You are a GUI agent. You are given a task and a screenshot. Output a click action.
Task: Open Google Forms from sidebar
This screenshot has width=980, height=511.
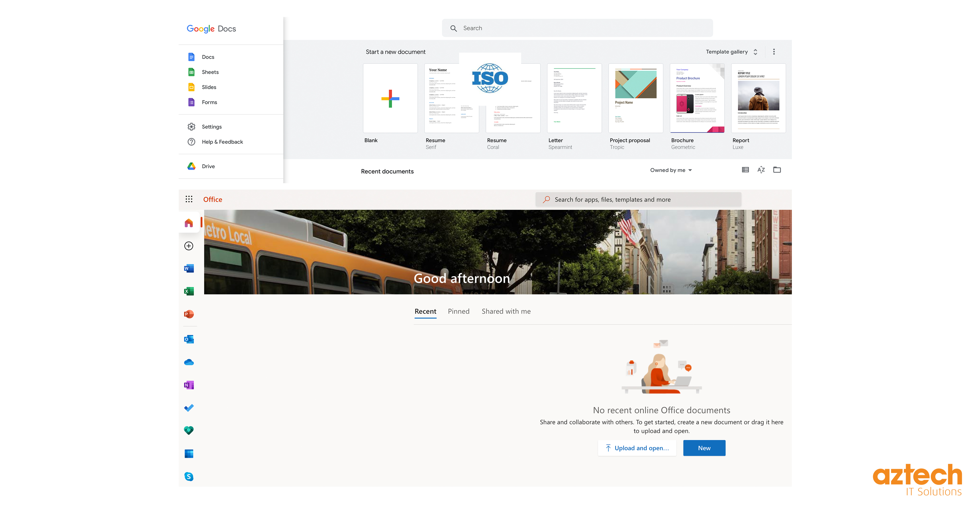pyautogui.click(x=209, y=102)
